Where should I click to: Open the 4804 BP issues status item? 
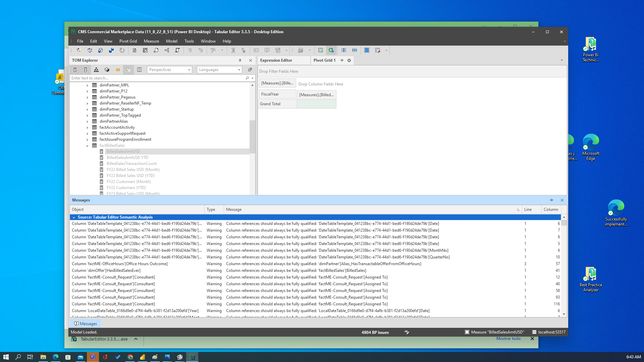[375, 332]
